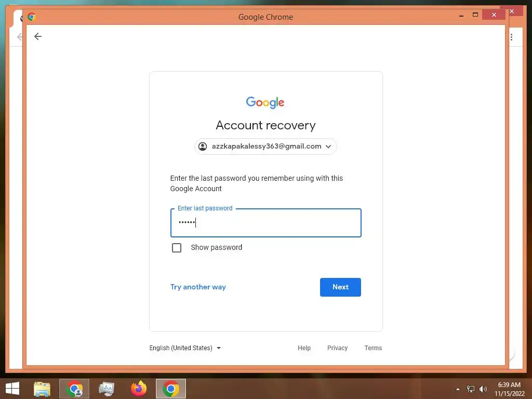Screen dimensions: 532x399
Task: Enable the Show password checkbox
Action: 177,248
